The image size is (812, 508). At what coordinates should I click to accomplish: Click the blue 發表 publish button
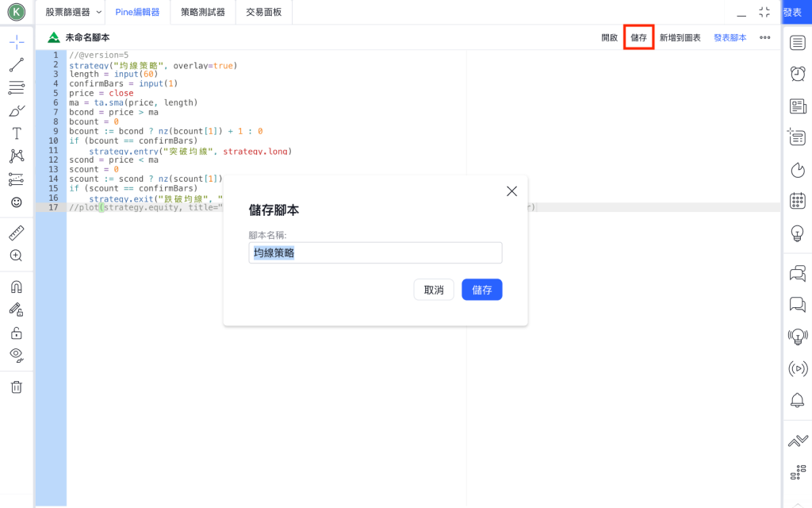tap(796, 12)
